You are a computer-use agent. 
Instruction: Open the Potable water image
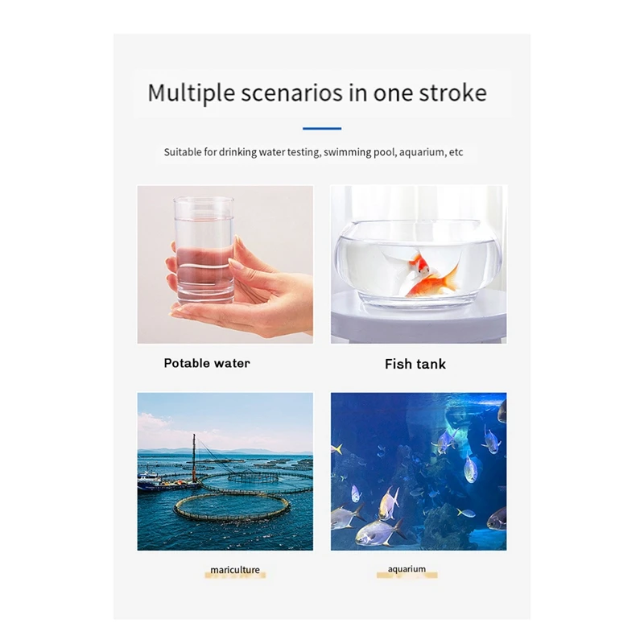tap(225, 265)
